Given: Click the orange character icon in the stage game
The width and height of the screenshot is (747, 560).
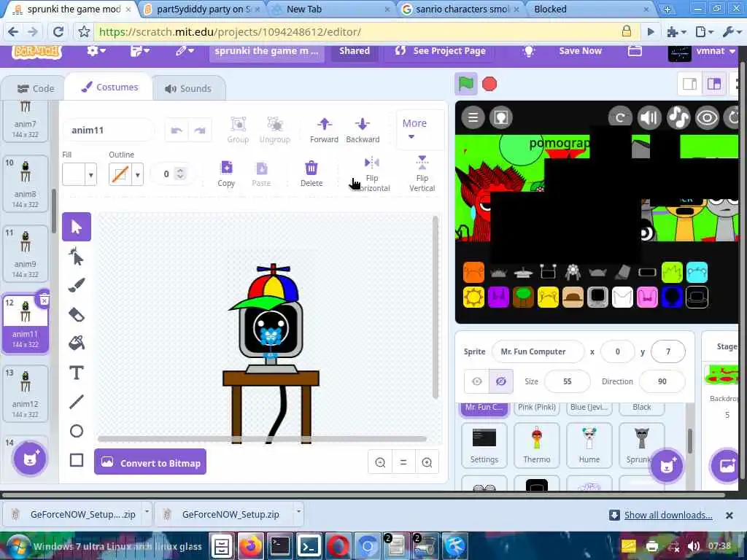Looking at the screenshot, I should [x=473, y=273].
